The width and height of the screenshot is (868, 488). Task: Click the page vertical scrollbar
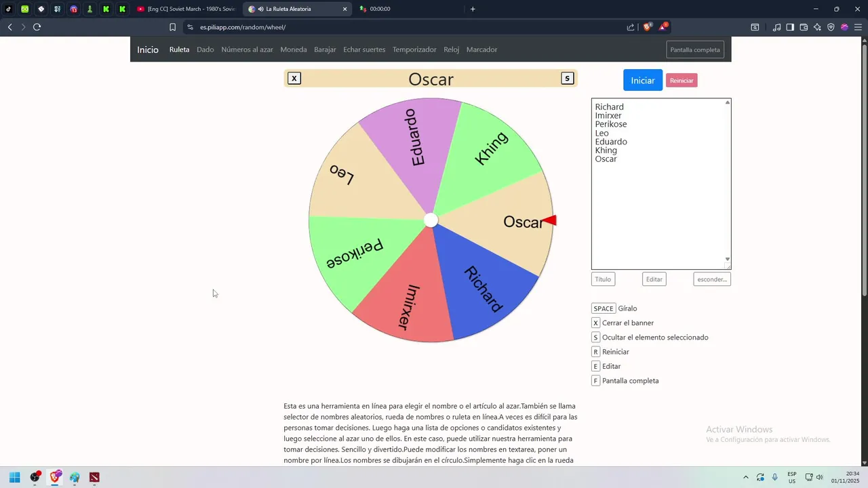click(x=864, y=169)
